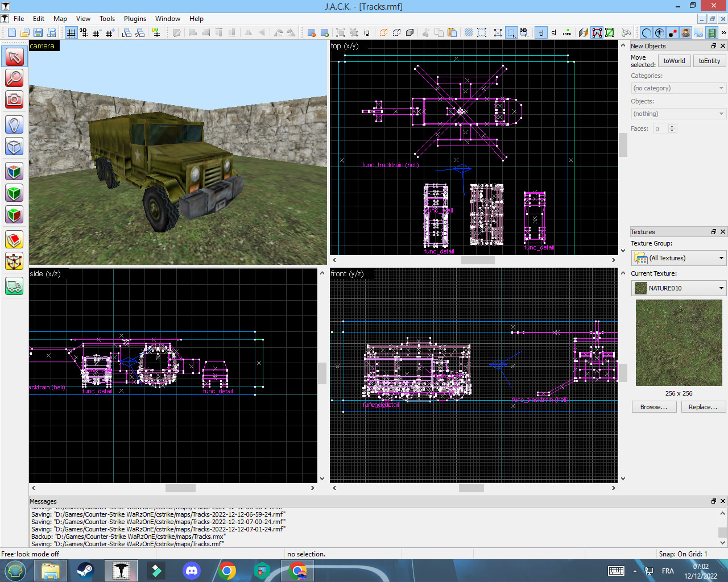Screen dimensions: 728x582
Task: Select the Entity tool light bulb icon
Action: coord(14,124)
